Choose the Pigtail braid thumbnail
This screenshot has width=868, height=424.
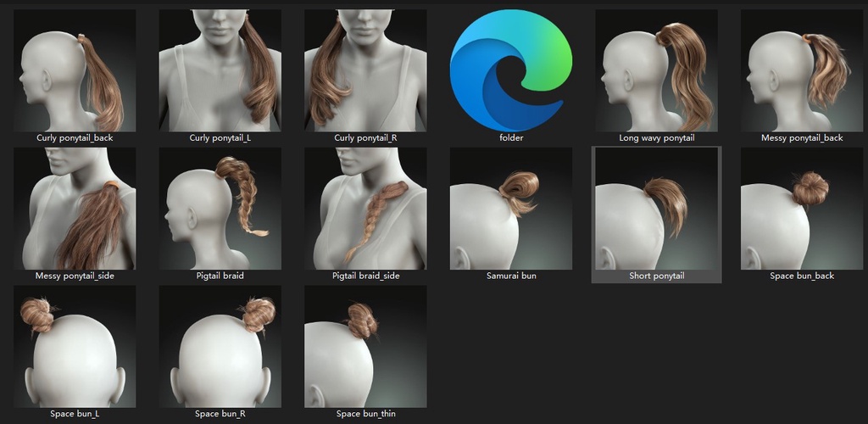tap(220, 209)
